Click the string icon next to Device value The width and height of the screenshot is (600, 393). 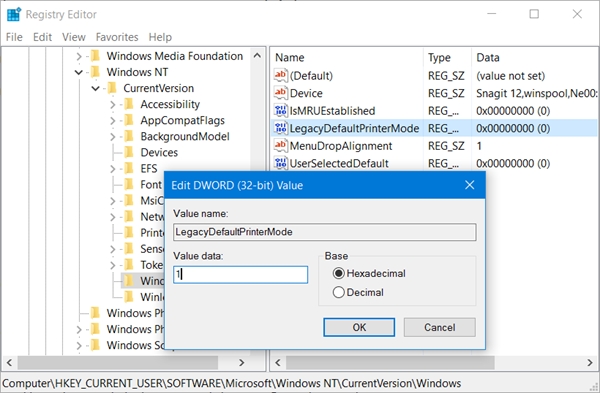coord(280,93)
